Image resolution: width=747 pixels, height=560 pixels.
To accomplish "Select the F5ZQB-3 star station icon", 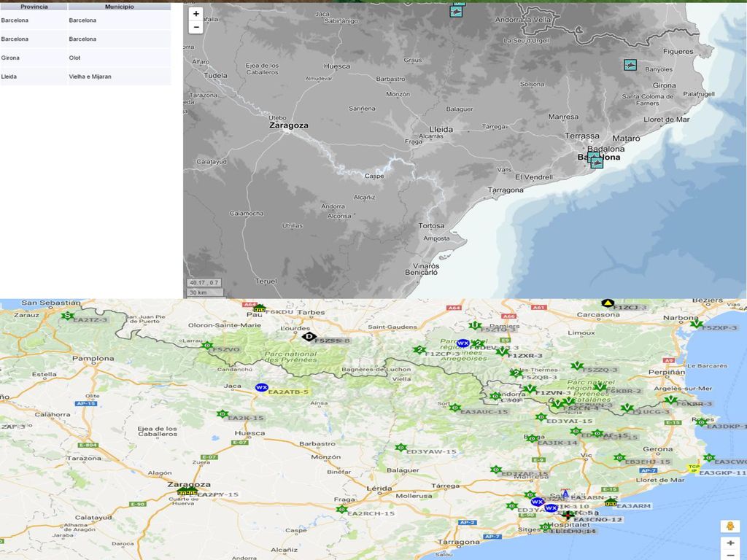I will [x=516, y=373].
